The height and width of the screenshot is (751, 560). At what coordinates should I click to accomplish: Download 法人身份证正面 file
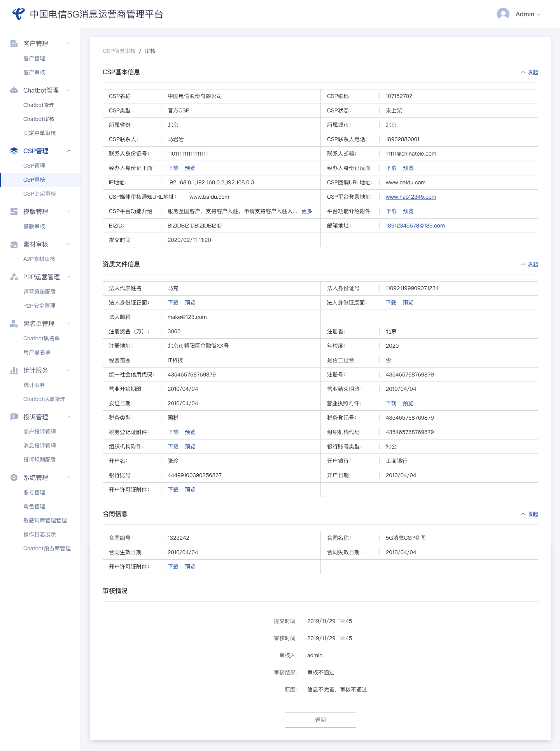(173, 303)
